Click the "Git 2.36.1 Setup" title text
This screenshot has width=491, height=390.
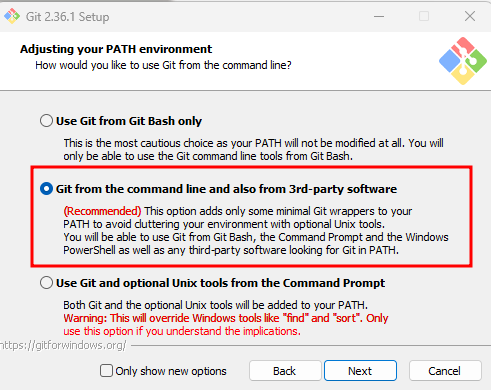click(68, 17)
